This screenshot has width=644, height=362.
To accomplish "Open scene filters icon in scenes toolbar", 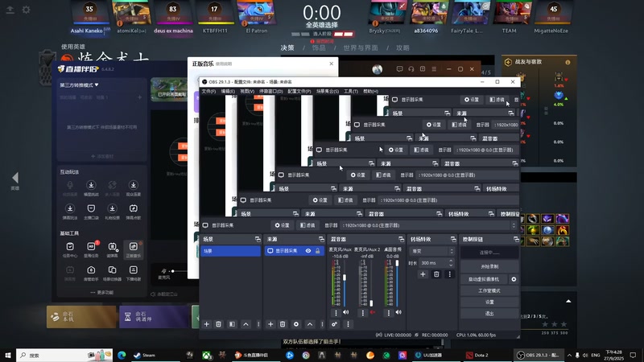I will [x=232, y=324].
